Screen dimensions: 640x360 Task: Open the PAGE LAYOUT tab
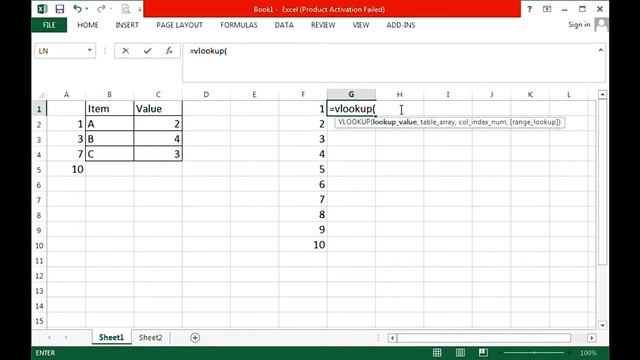(x=179, y=25)
